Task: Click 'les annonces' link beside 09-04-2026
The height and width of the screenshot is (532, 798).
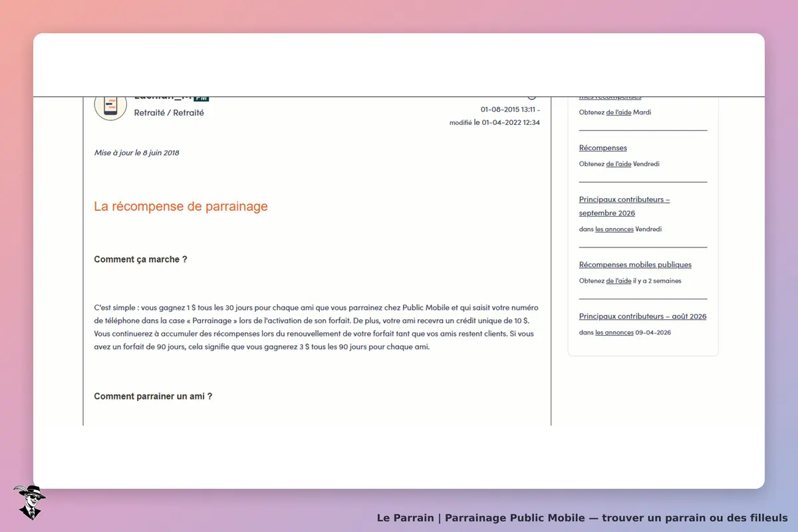Action: (x=614, y=332)
